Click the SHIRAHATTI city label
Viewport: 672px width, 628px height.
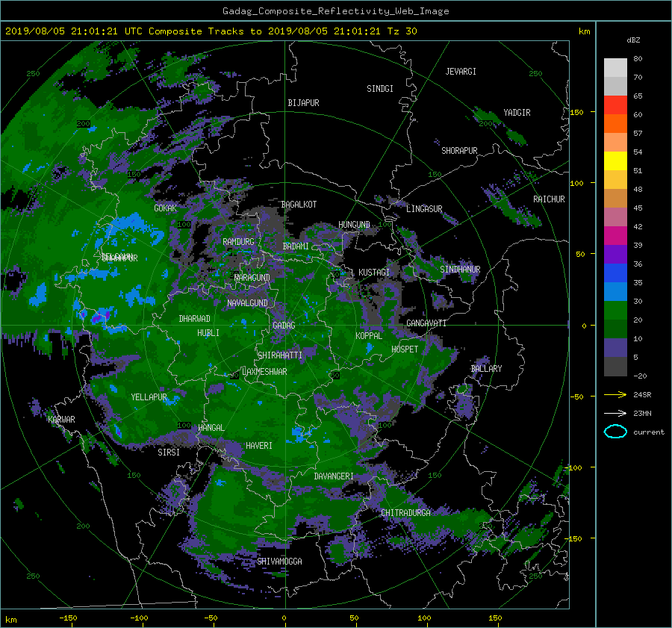tap(280, 355)
